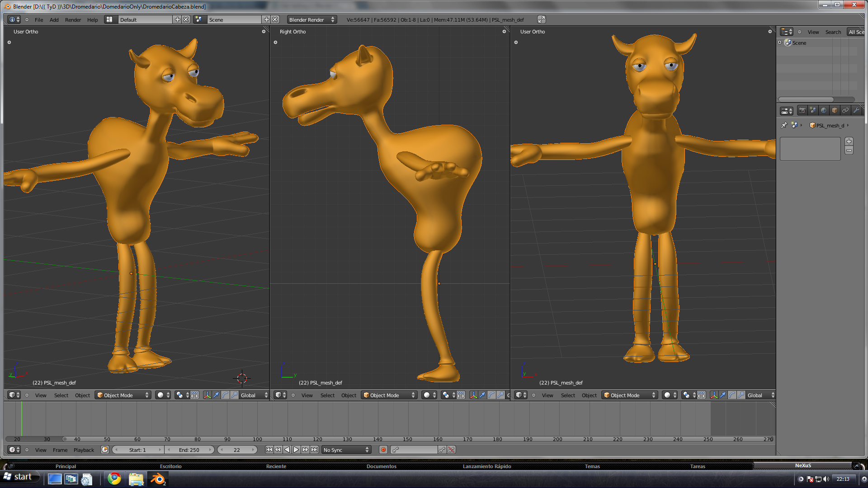The height and width of the screenshot is (488, 868).
Task: Toggle the automatic keyframe record button
Action: coord(383,450)
